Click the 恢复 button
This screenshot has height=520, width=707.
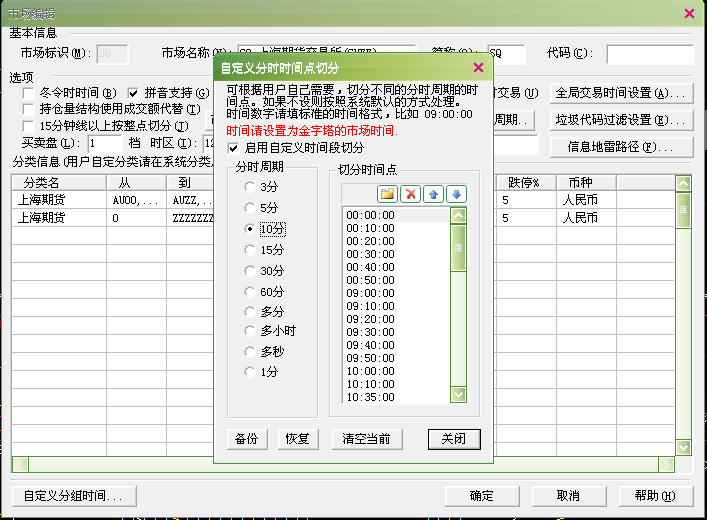pos(297,439)
